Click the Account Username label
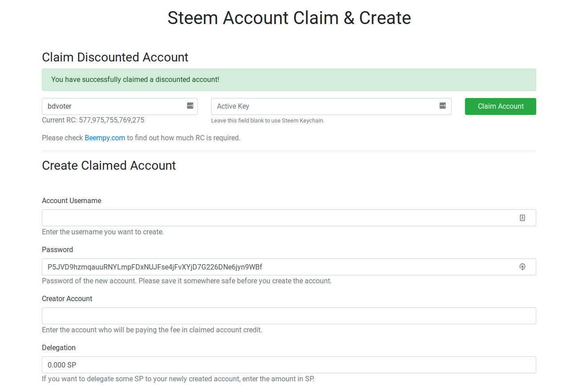579x392 pixels. [71, 201]
